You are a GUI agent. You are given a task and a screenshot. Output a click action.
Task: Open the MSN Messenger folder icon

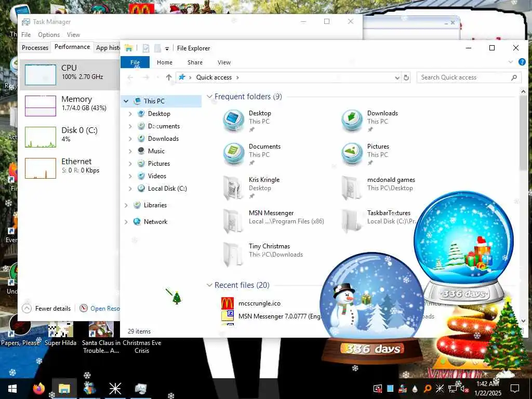coord(233,220)
